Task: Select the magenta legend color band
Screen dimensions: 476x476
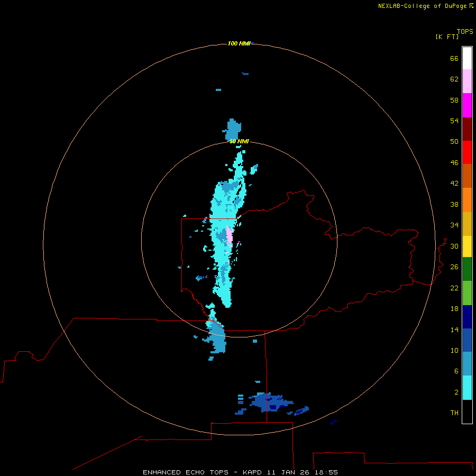Action: coord(467,105)
